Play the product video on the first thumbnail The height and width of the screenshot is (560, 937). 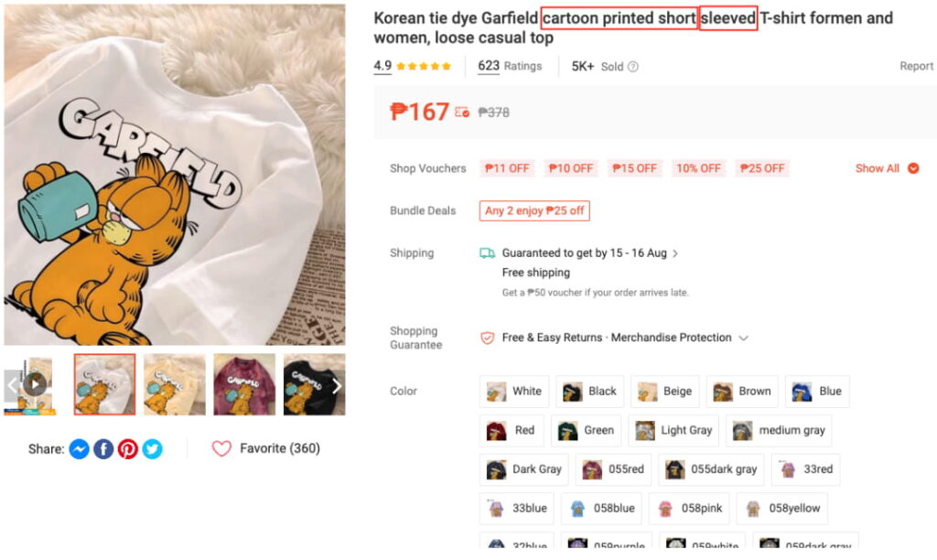coord(34,384)
